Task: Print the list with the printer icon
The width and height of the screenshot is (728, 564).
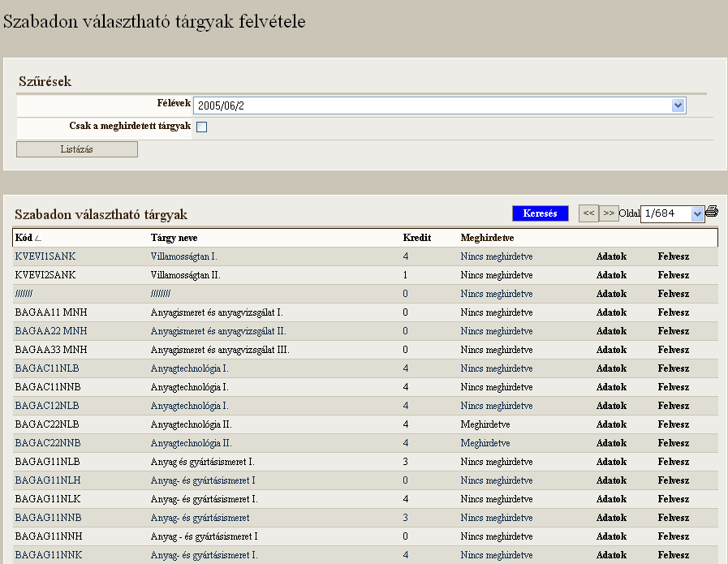Action: [711, 212]
